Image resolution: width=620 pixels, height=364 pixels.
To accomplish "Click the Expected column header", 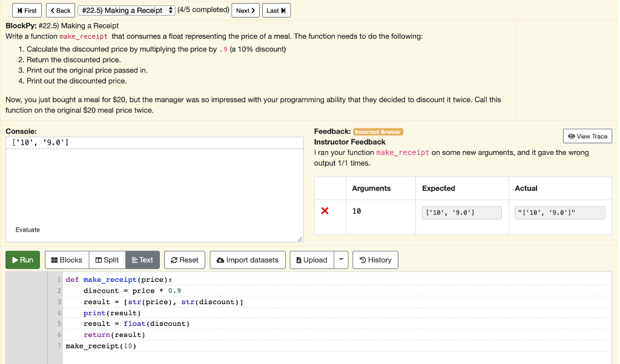I will click(x=438, y=188).
